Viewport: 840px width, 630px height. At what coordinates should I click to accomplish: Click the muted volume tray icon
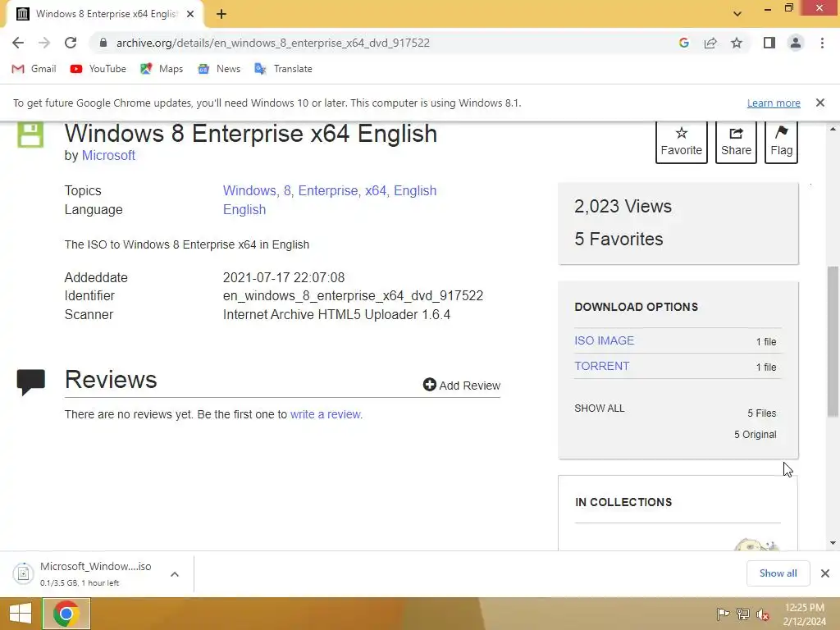coord(763,614)
